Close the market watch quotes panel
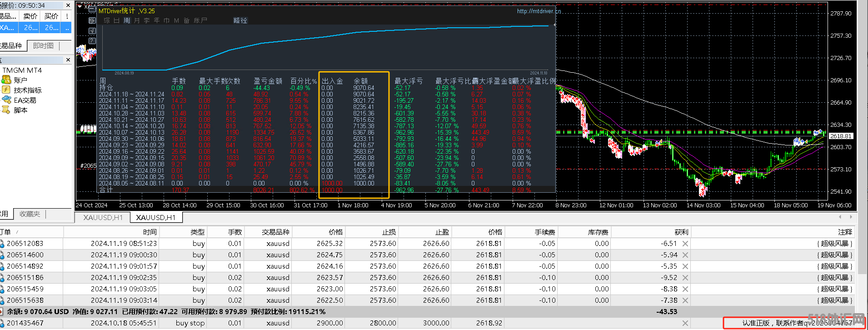The image size is (868, 330). [x=68, y=5]
